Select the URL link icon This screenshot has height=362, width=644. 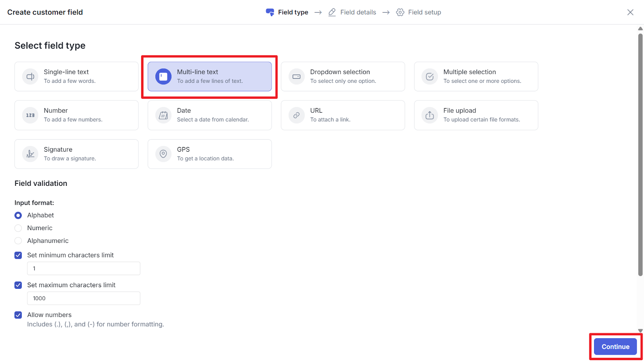(x=297, y=115)
